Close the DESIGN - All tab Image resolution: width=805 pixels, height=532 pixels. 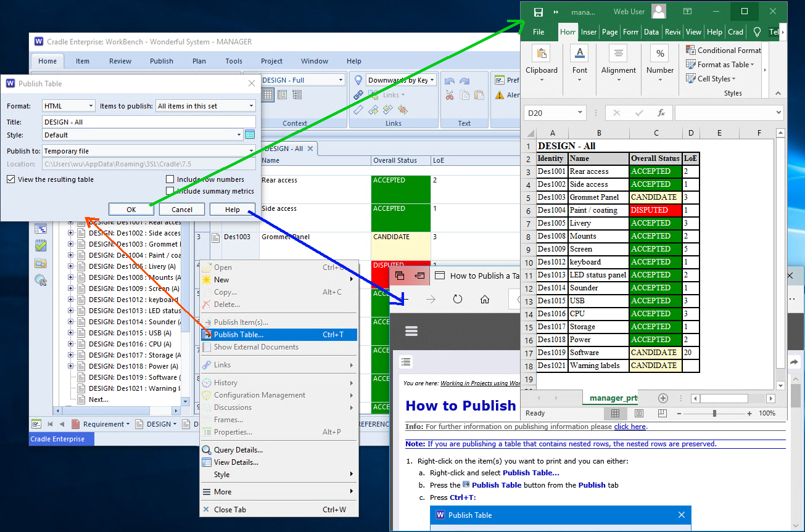[310, 149]
